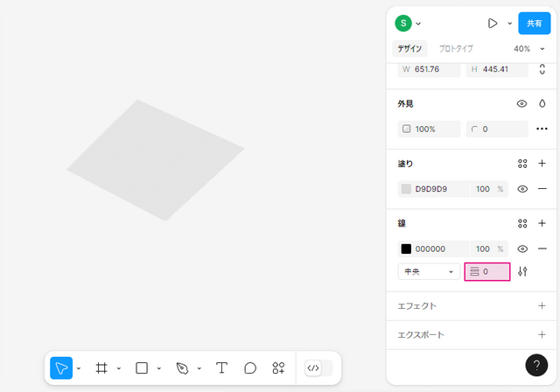Open stroke styles grid icon in 線

click(522, 223)
